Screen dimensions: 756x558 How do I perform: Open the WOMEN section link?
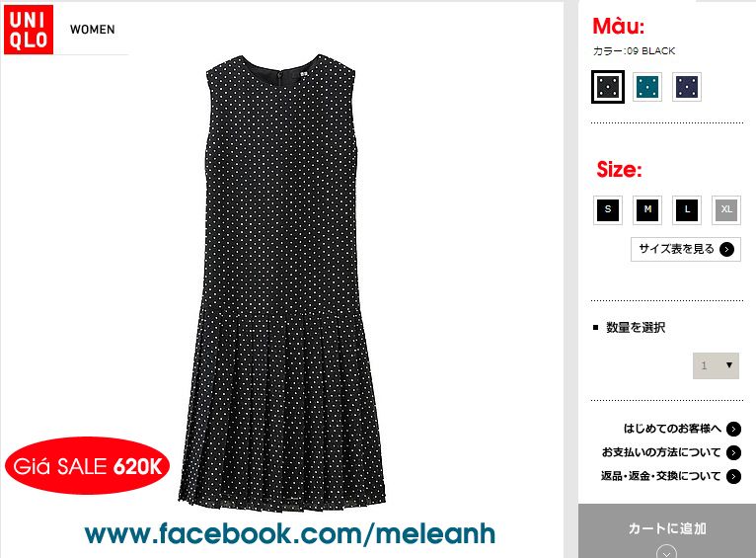click(x=93, y=30)
